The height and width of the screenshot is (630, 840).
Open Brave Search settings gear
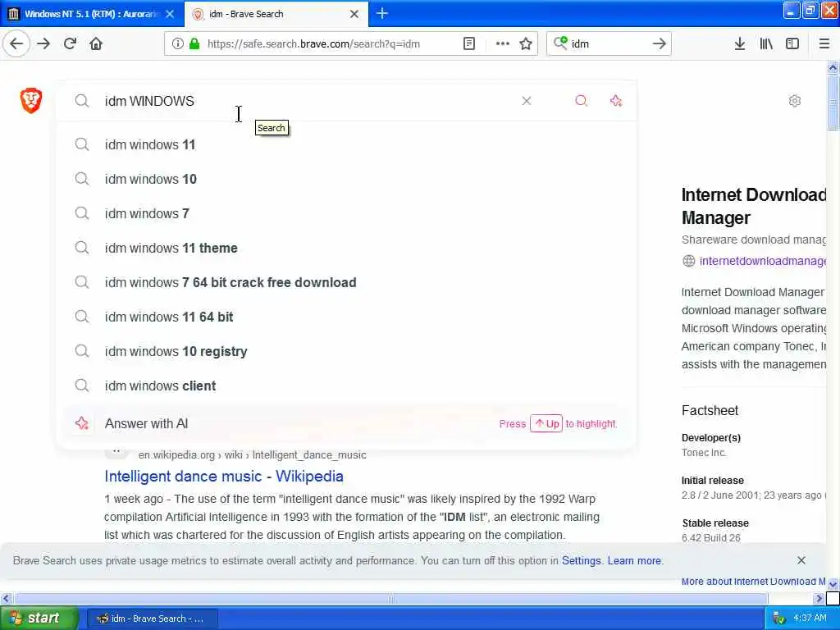[x=794, y=101]
